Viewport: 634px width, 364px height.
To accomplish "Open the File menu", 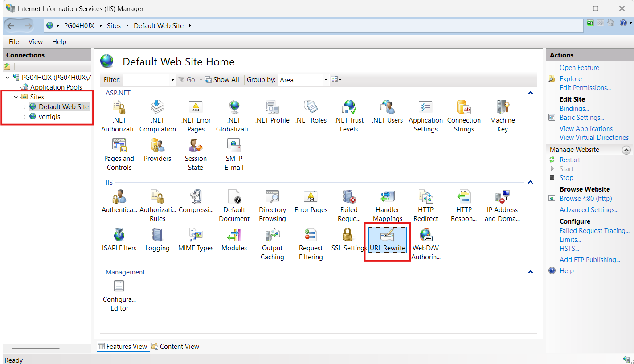I will coord(14,42).
